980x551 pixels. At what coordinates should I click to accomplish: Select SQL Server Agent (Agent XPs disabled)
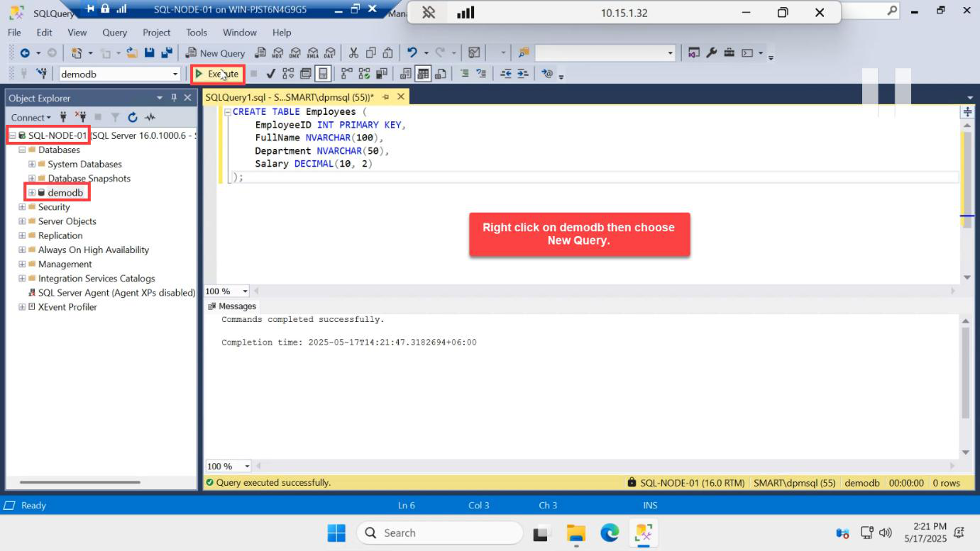click(x=116, y=293)
